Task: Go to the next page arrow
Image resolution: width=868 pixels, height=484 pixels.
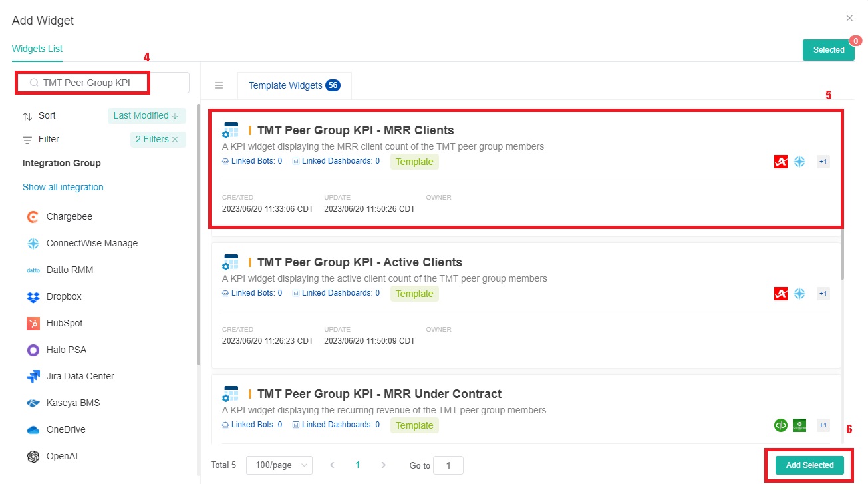Action: point(384,465)
